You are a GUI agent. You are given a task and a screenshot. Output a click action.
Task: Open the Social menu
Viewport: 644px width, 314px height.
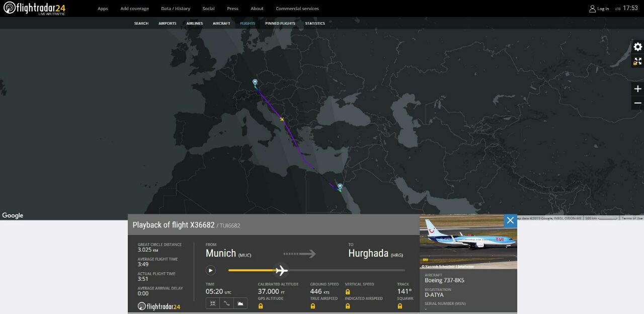tap(208, 9)
